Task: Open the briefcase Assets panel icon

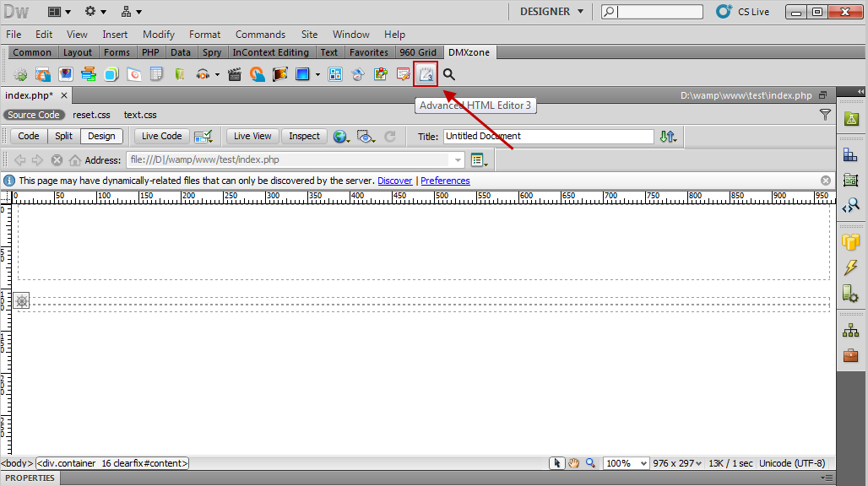Action: [851, 355]
